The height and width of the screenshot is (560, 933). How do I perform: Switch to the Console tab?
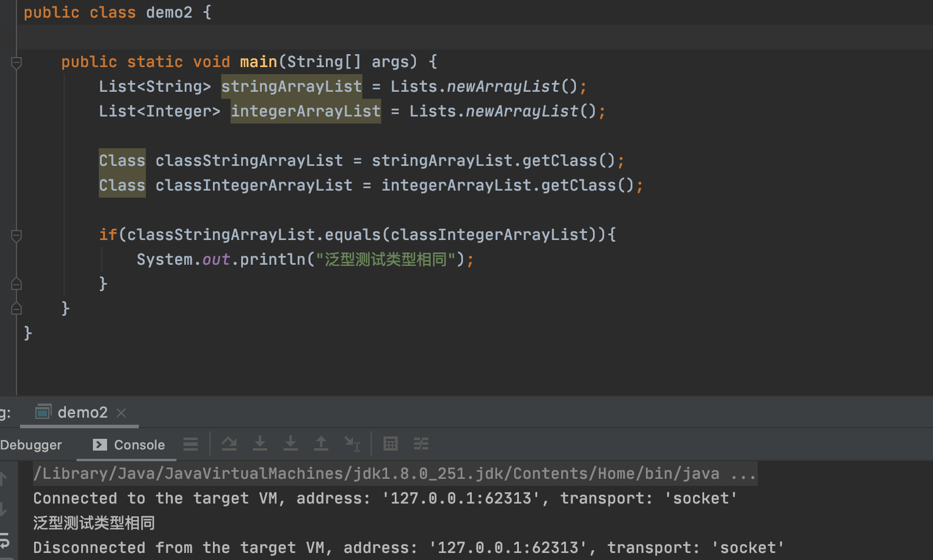[x=129, y=445]
